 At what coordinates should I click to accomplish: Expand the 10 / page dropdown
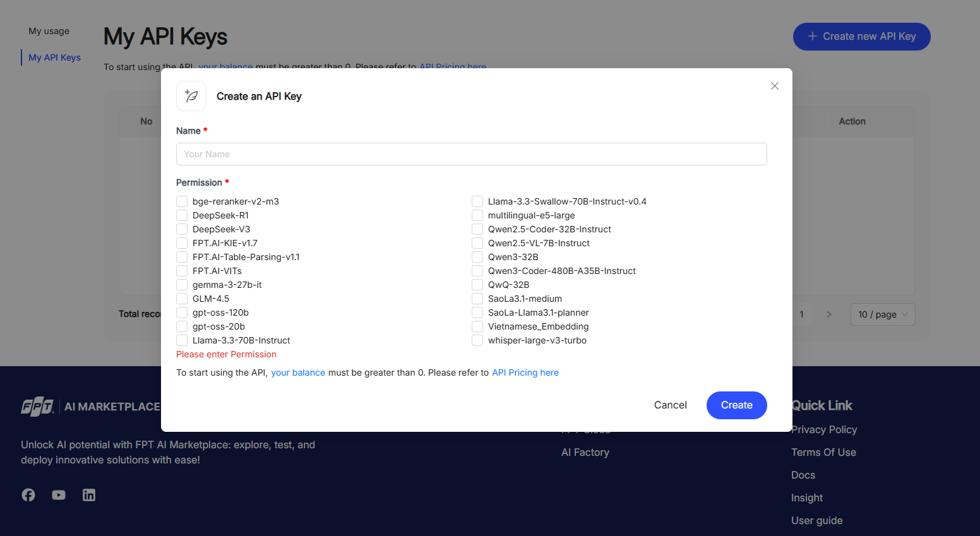[x=883, y=314]
